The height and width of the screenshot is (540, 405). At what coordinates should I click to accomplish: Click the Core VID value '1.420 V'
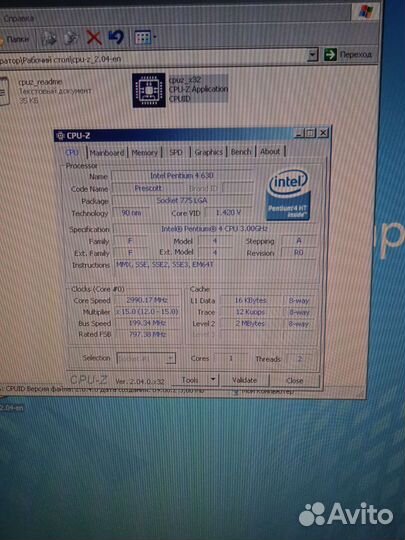[x=228, y=212]
